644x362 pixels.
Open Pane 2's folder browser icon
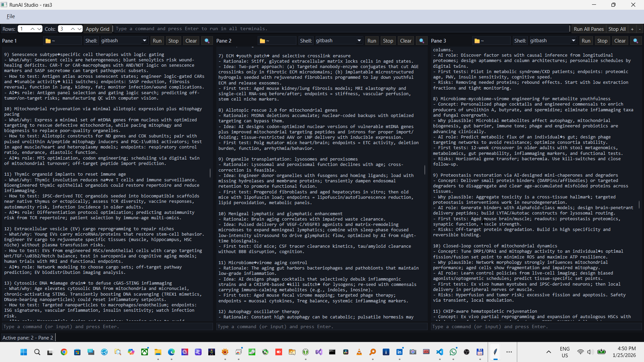coord(263,41)
